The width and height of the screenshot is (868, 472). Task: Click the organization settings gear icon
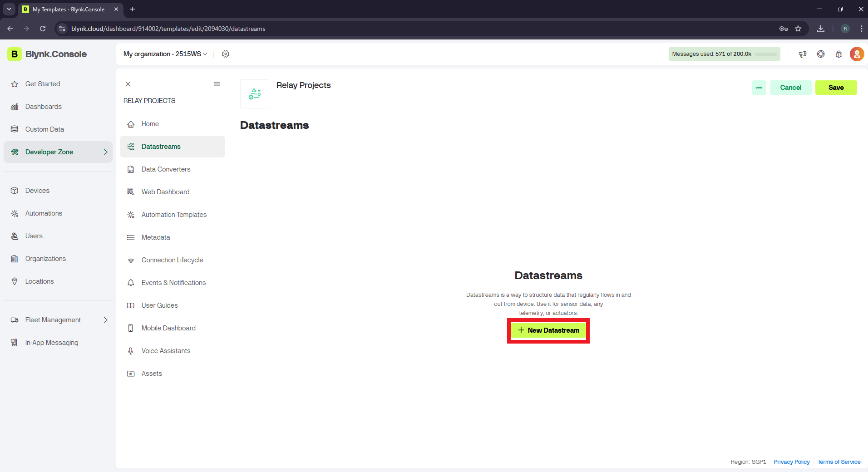[x=226, y=54]
